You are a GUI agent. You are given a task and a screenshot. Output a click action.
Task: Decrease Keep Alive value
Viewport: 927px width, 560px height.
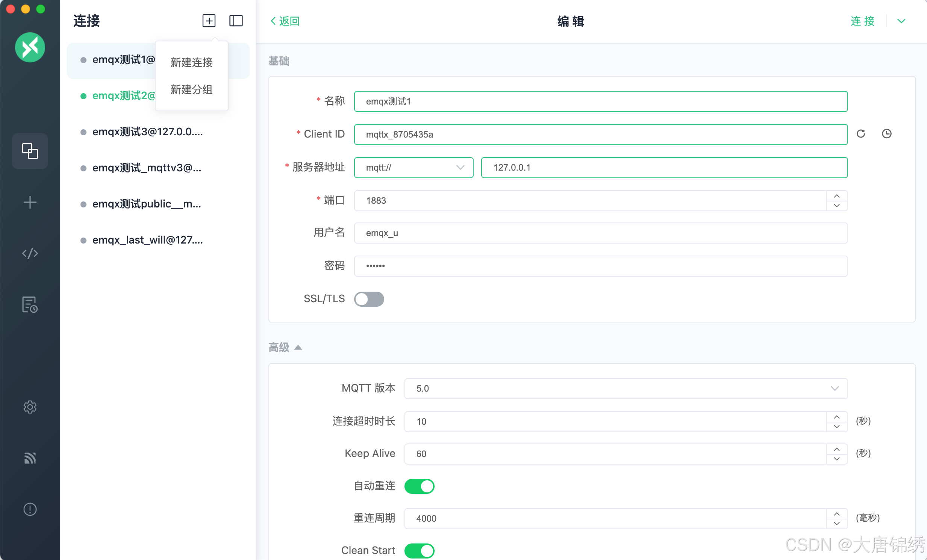coord(837,459)
